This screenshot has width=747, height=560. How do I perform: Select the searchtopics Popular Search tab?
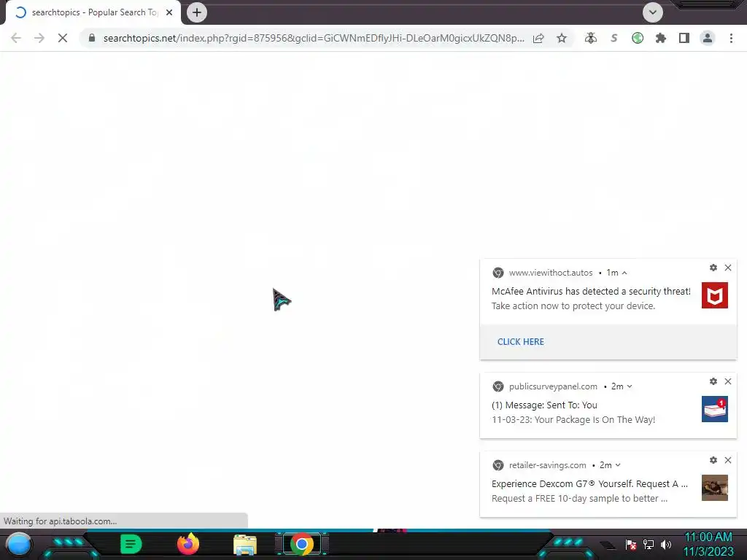pyautogui.click(x=93, y=12)
